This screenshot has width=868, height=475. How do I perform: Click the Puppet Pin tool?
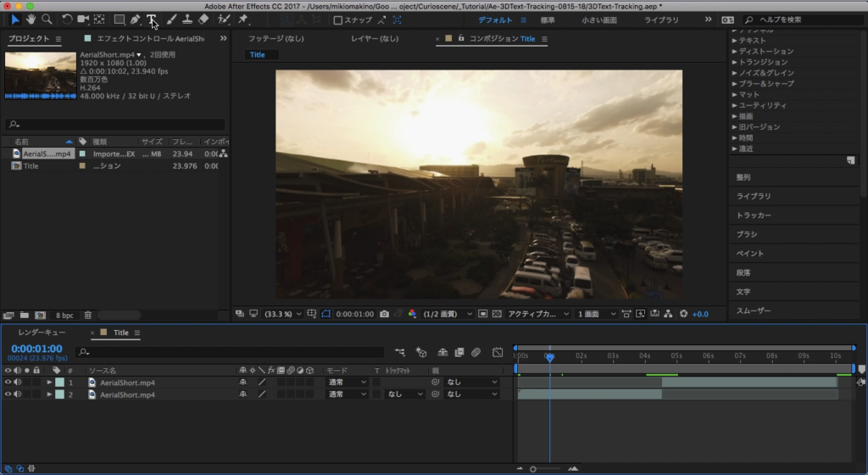coord(243,20)
